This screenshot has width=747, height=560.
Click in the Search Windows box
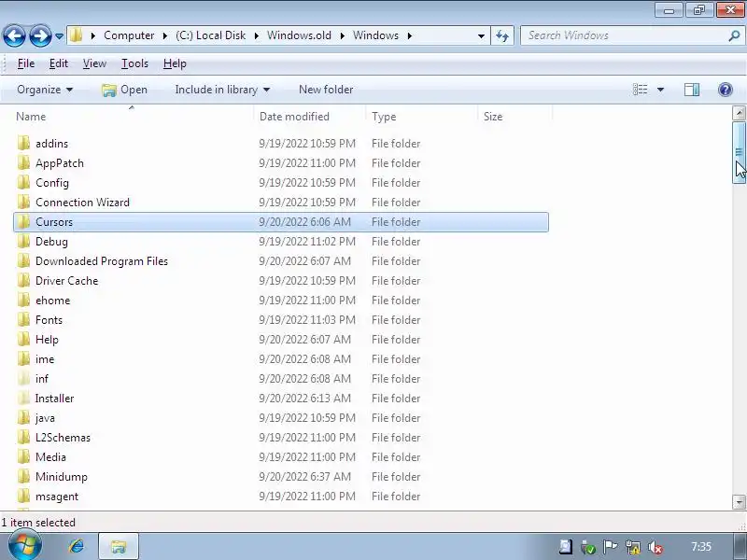tap(624, 35)
